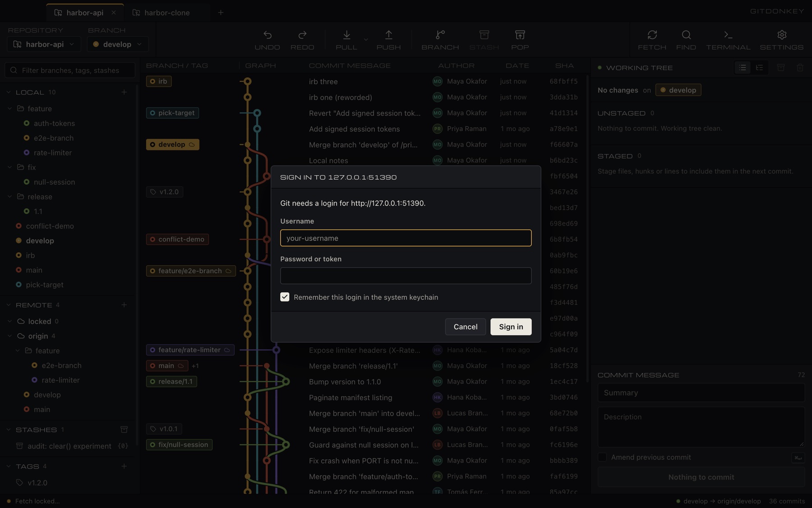Click the Filter branches, tags, stashes field

click(70, 70)
